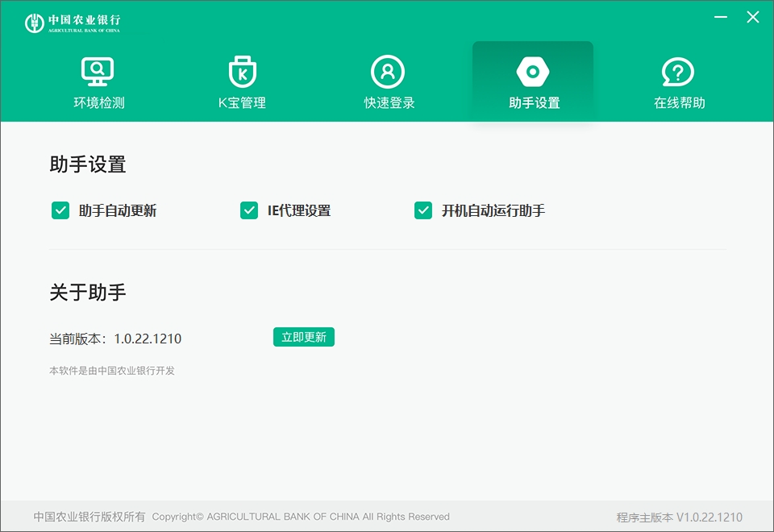Click the 中国农业银行版权所有 footer text

pyautogui.click(x=89, y=517)
